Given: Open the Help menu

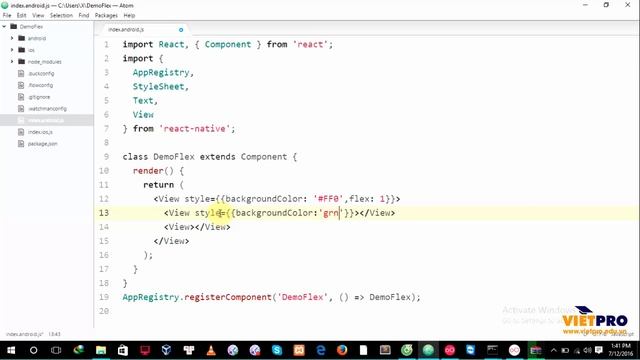Looking at the screenshot, I should click(129, 16).
